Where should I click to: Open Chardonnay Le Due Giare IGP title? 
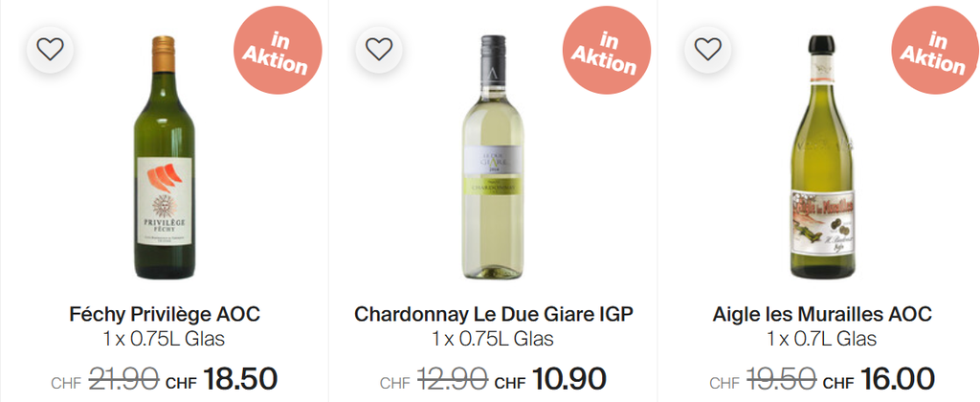click(x=494, y=314)
